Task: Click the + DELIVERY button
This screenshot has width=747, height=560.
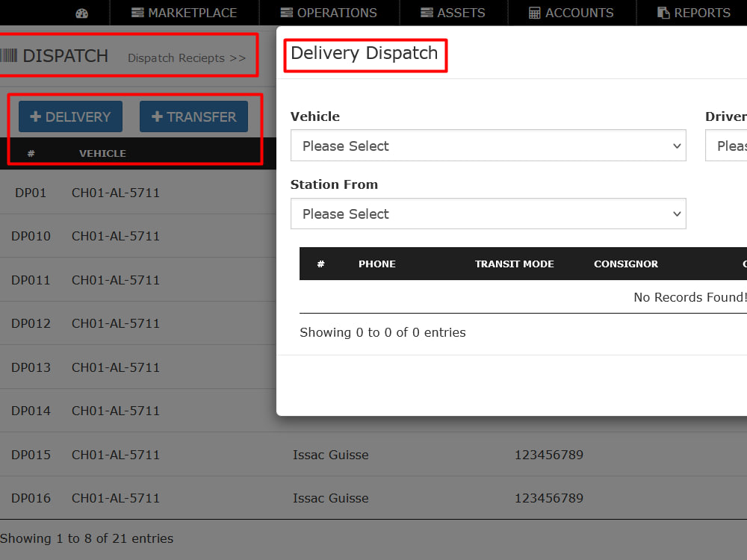Action: 70,116
